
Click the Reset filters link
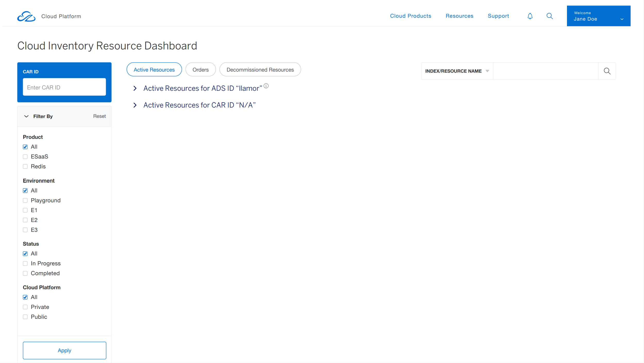[99, 116]
